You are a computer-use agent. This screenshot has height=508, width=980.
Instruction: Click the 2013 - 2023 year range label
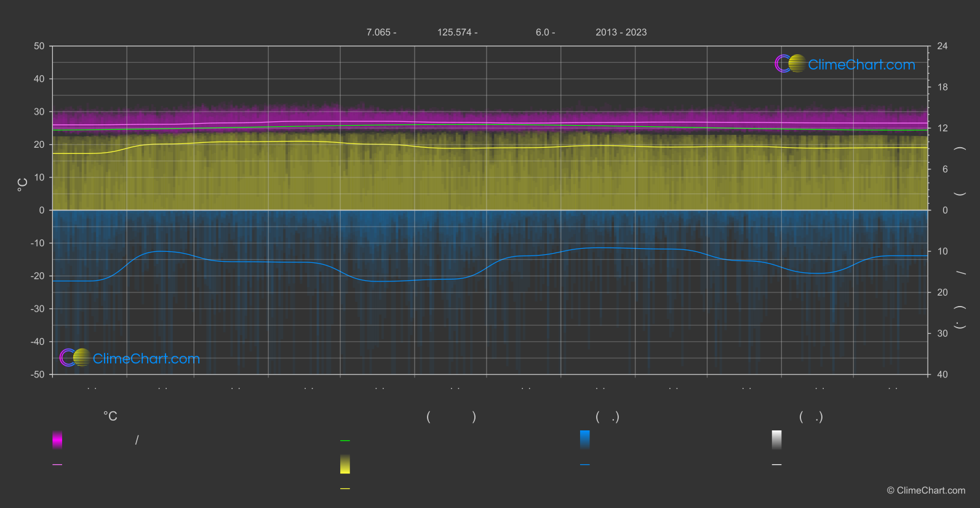point(621,33)
